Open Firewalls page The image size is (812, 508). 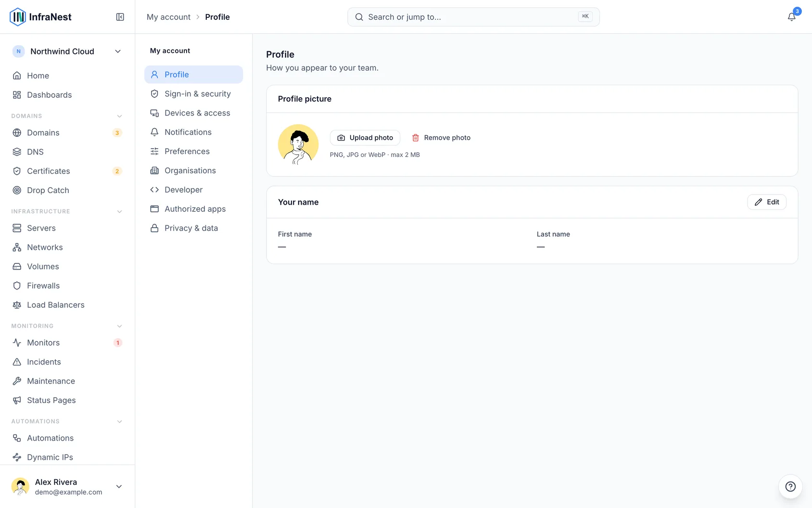pyautogui.click(x=67, y=286)
